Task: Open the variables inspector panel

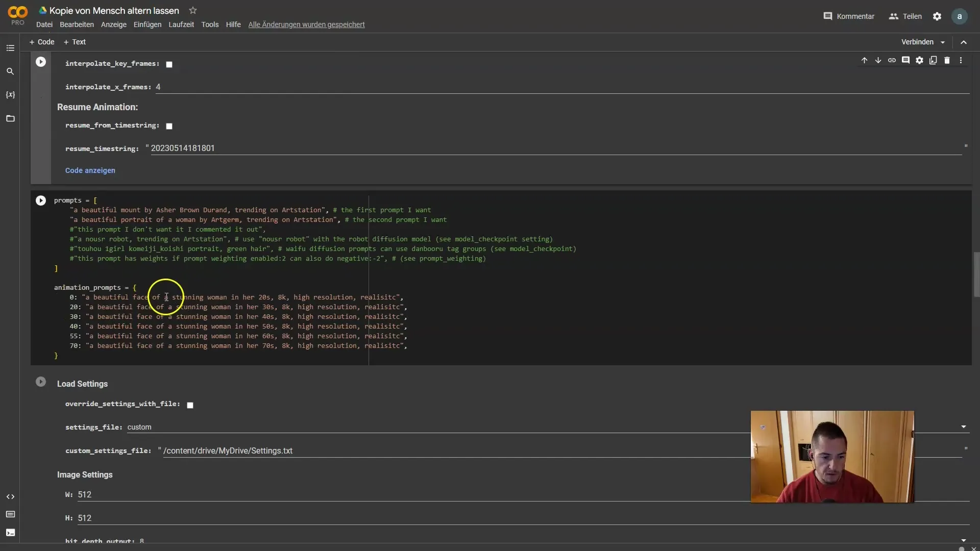Action: pyautogui.click(x=10, y=95)
